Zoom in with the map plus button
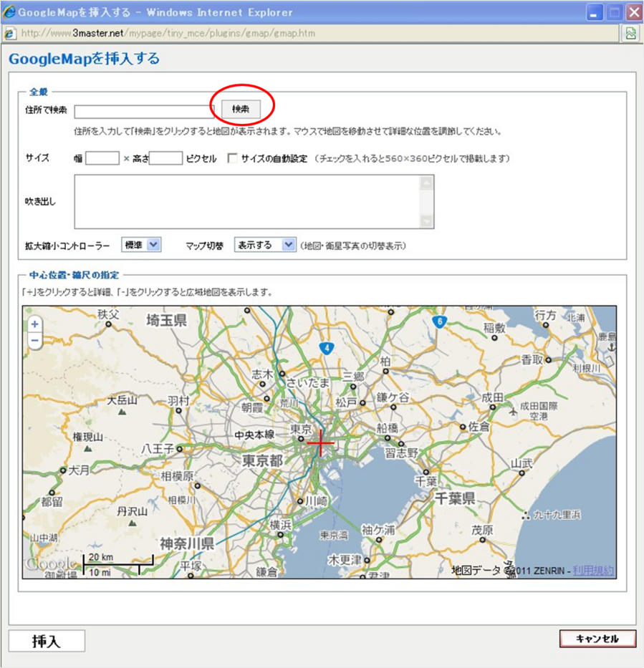Image resolution: width=644 pixels, height=668 pixels. [x=34, y=324]
